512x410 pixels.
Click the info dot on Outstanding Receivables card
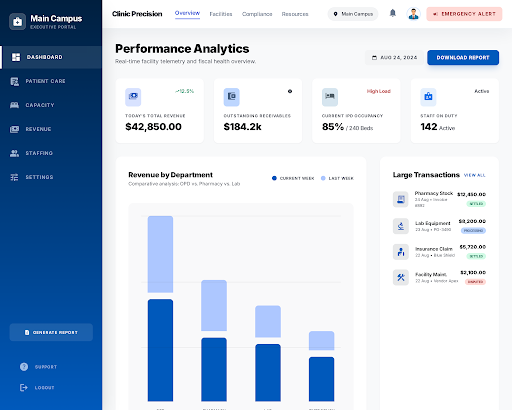[x=290, y=91]
